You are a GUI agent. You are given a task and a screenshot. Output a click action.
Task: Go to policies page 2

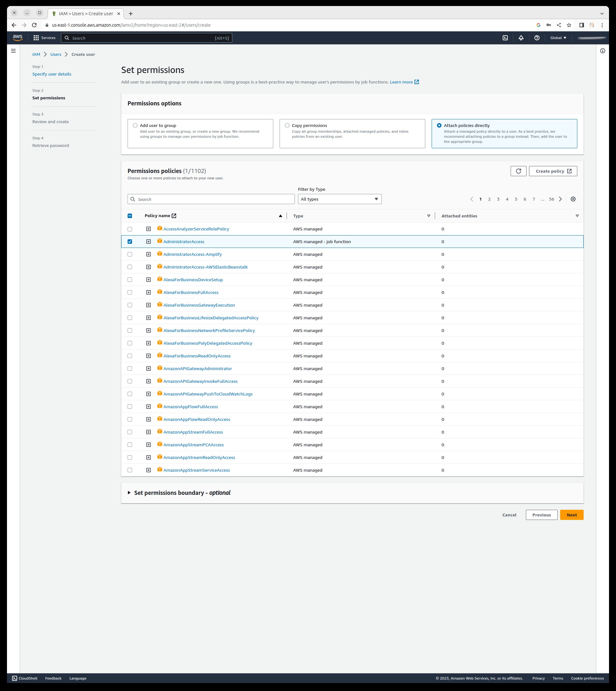tap(489, 199)
